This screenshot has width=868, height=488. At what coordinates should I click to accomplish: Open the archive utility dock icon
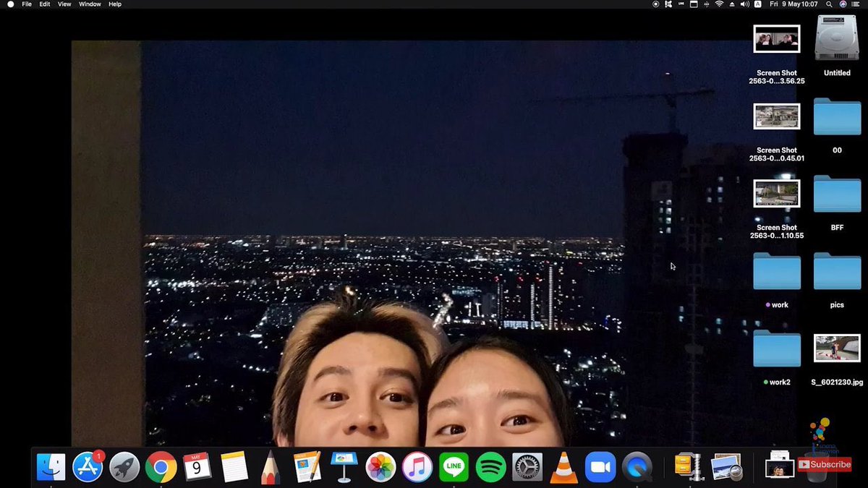(x=689, y=468)
